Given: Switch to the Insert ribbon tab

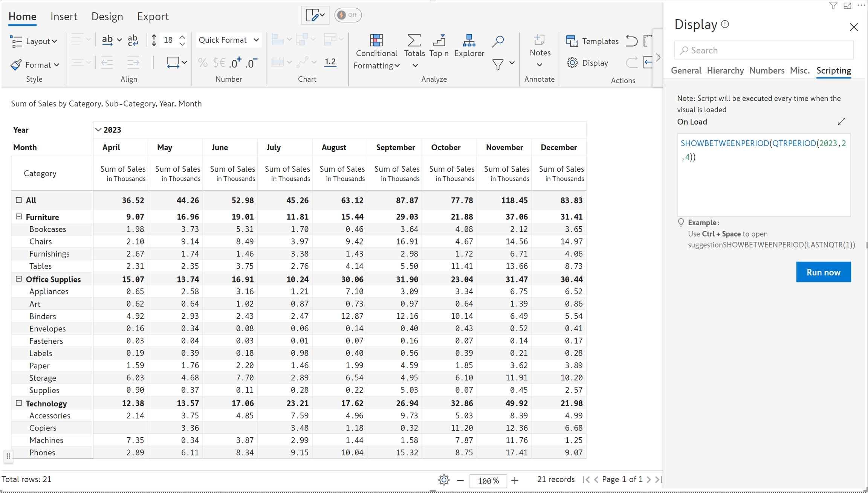Looking at the screenshot, I should point(64,17).
